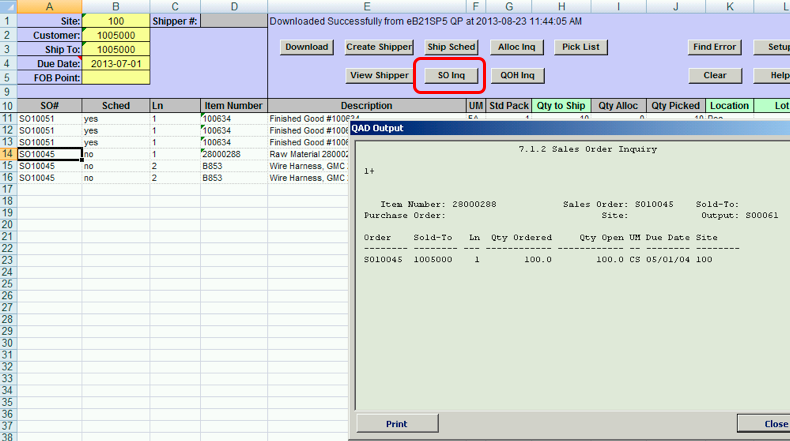
Task: Select row 14 header
Action: point(8,154)
